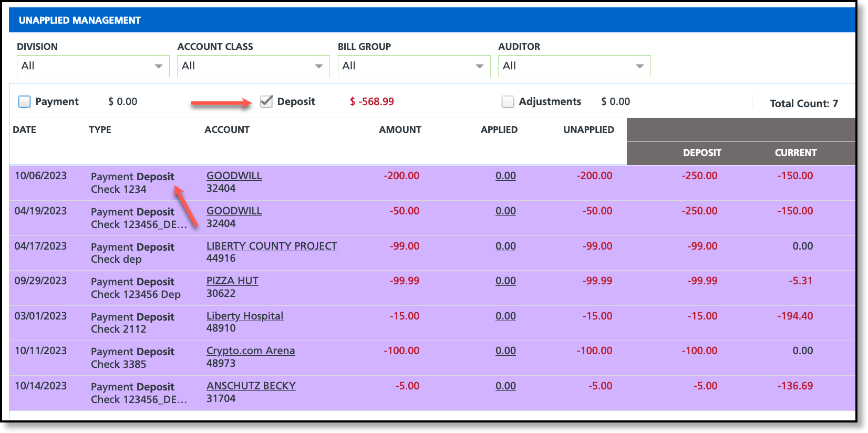
Task: Click applied 0.00 link in 04/19/2023 row
Action: pyautogui.click(x=505, y=211)
